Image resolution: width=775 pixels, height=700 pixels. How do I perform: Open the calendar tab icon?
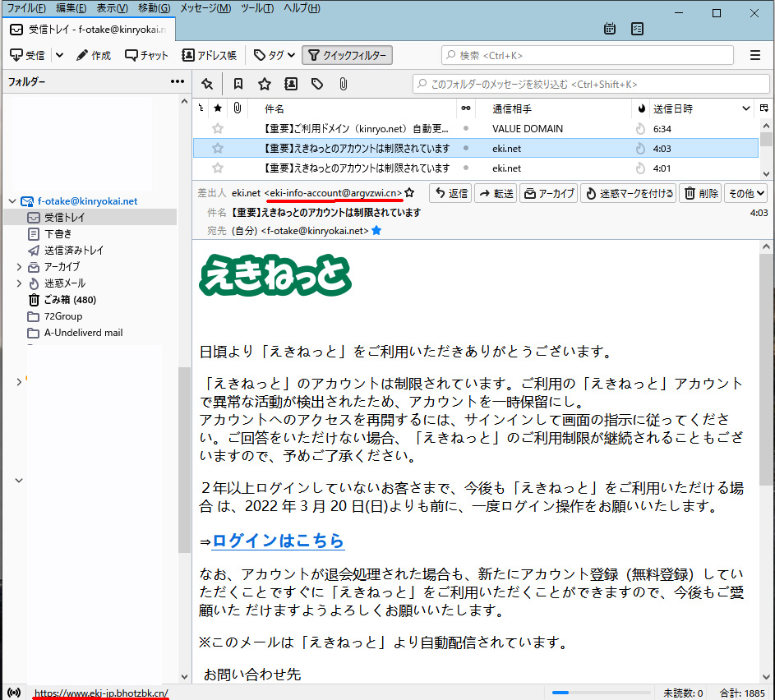pyautogui.click(x=610, y=29)
